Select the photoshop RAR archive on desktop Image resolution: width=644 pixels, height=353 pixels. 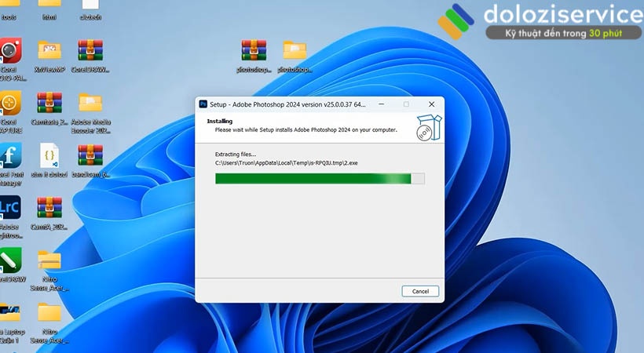click(x=254, y=50)
